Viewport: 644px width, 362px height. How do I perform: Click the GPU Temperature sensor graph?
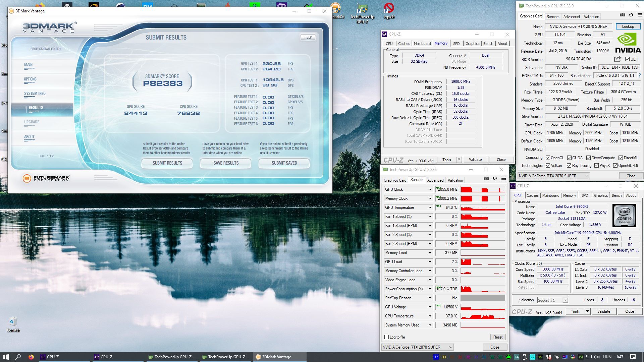[483, 207]
